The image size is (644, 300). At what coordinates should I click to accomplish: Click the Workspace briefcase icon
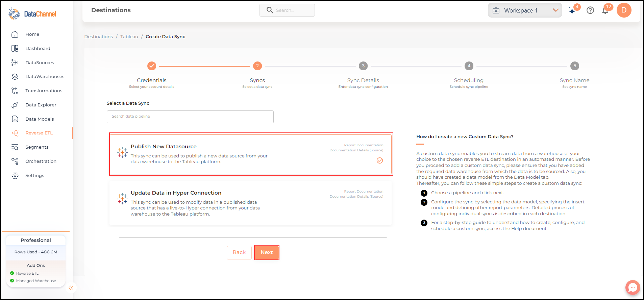point(496,10)
